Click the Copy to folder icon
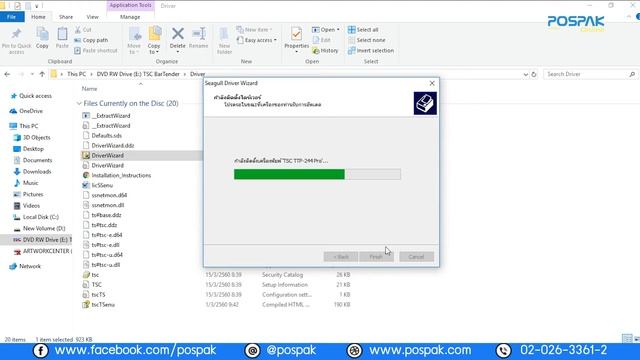This screenshot has width=640, height=360. (154, 34)
